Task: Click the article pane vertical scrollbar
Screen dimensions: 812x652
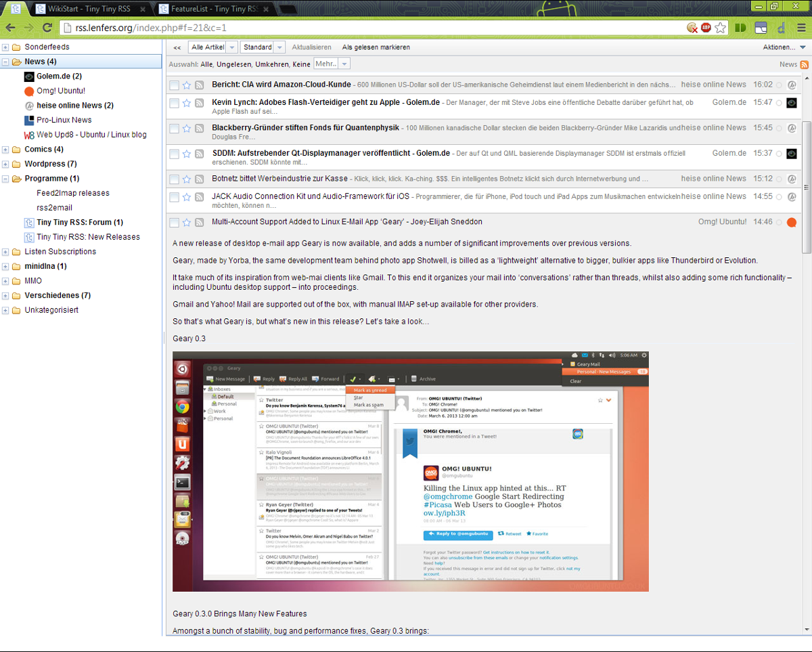Action: (806, 186)
